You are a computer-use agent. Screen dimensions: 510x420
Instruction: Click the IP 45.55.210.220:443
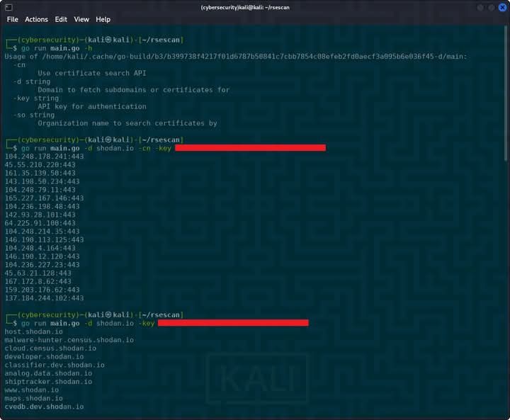pos(40,164)
